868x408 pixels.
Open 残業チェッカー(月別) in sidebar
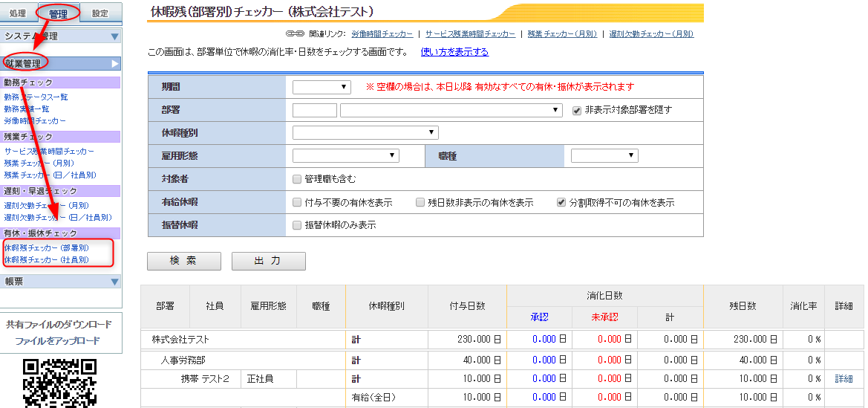(x=39, y=163)
